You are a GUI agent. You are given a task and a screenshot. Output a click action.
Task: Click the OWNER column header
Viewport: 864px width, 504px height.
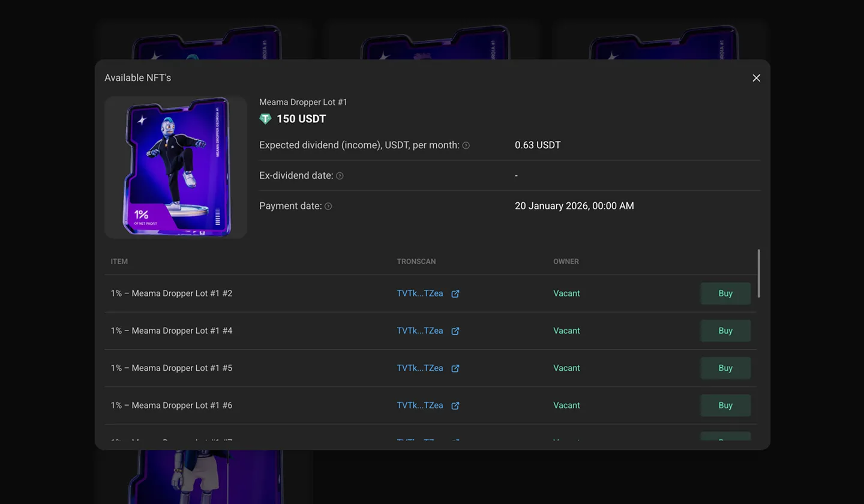click(566, 262)
